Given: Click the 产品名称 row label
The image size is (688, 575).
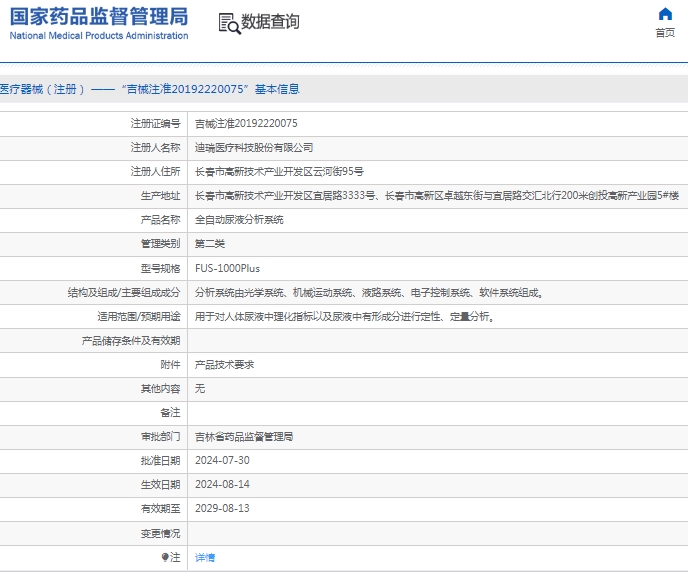Looking at the screenshot, I should tap(161, 220).
